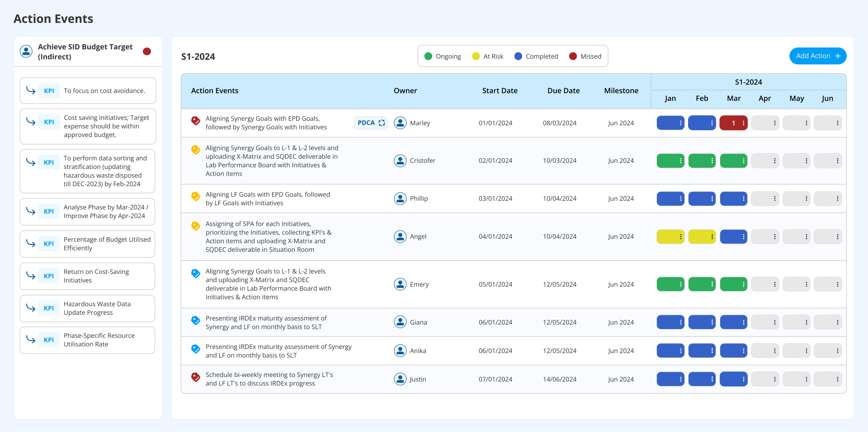The height and width of the screenshot is (432, 868).
Task: Click the red status dot beside the budget target title
Action: click(147, 52)
